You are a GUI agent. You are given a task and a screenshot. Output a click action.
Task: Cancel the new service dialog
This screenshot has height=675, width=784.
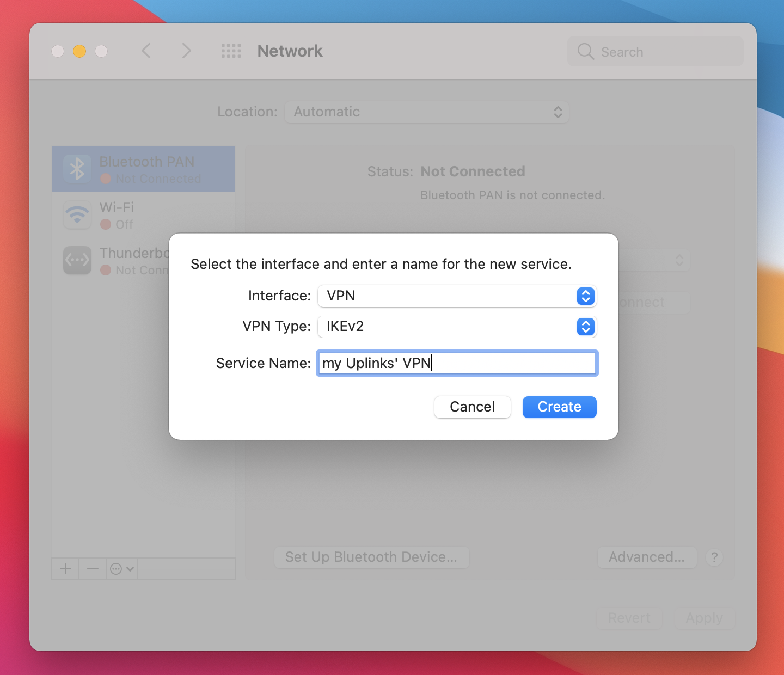tap(472, 407)
